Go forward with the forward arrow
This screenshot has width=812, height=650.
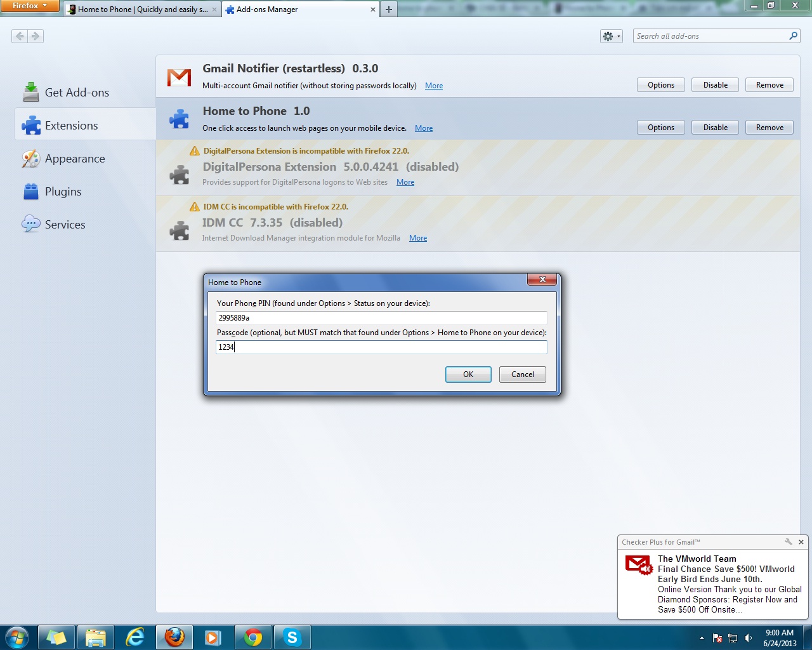[36, 36]
